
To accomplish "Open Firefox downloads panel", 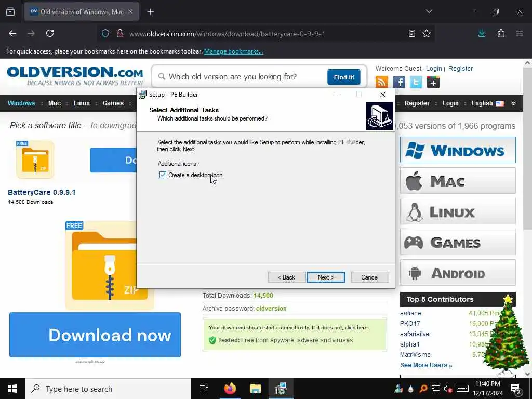I will 482,33.
